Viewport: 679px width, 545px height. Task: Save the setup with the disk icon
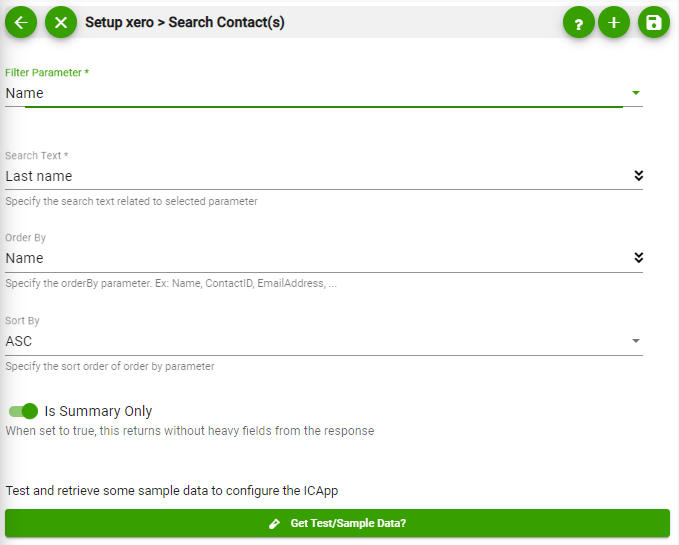point(653,23)
